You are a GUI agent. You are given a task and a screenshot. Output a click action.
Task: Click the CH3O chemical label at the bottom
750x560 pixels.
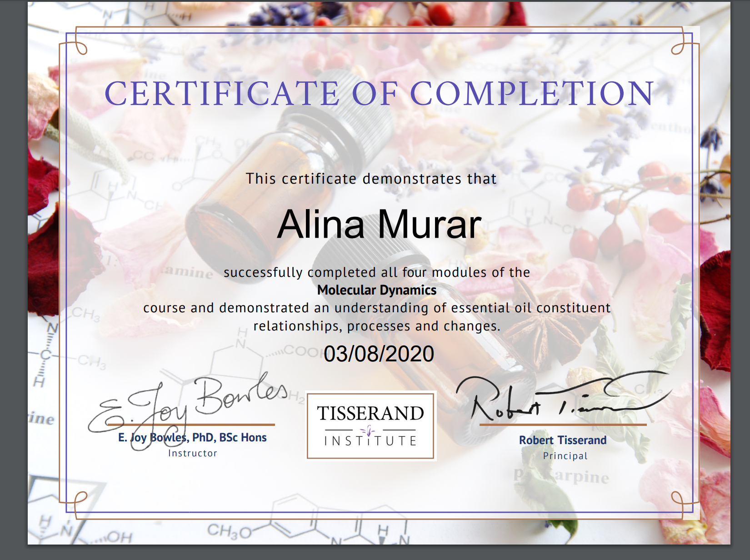pos(229,531)
